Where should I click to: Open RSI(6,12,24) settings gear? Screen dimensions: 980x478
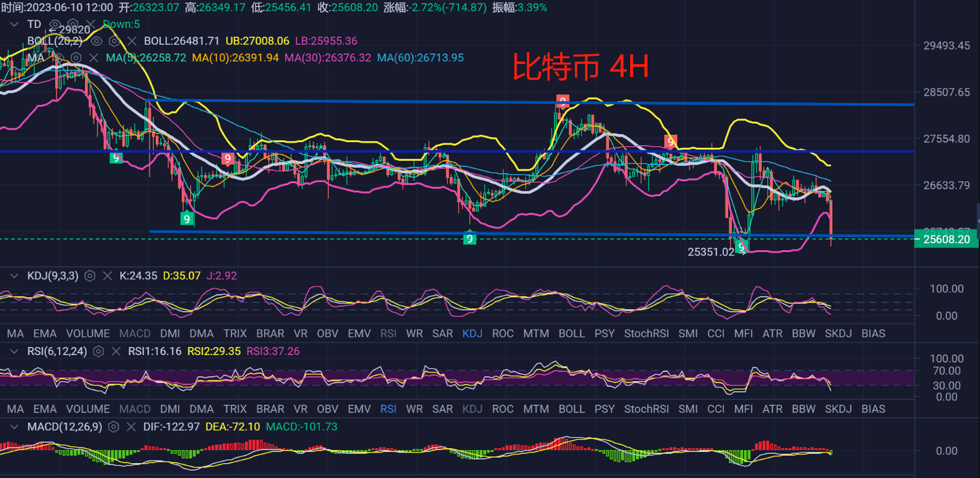tap(98, 351)
